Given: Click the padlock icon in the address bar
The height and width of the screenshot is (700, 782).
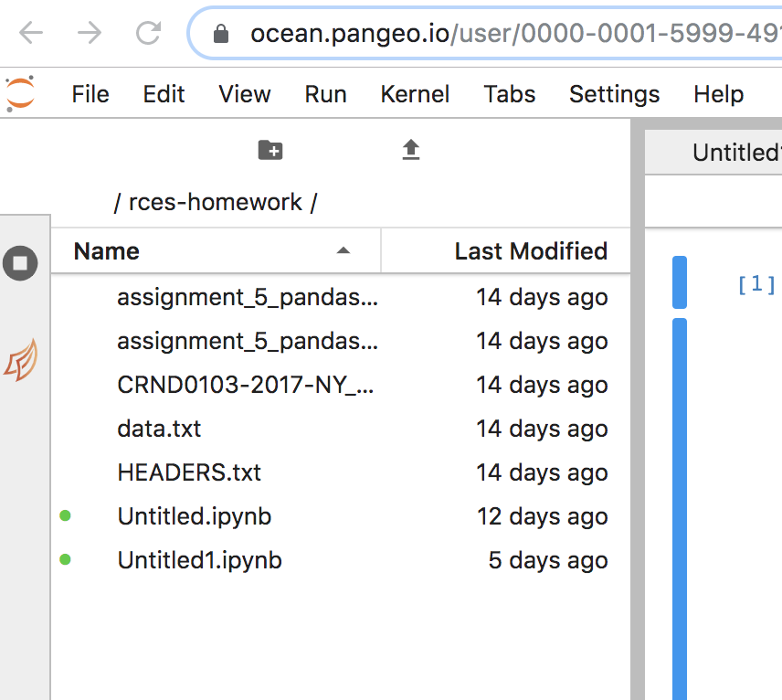Looking at the screenshot, I should coord(220,29).
